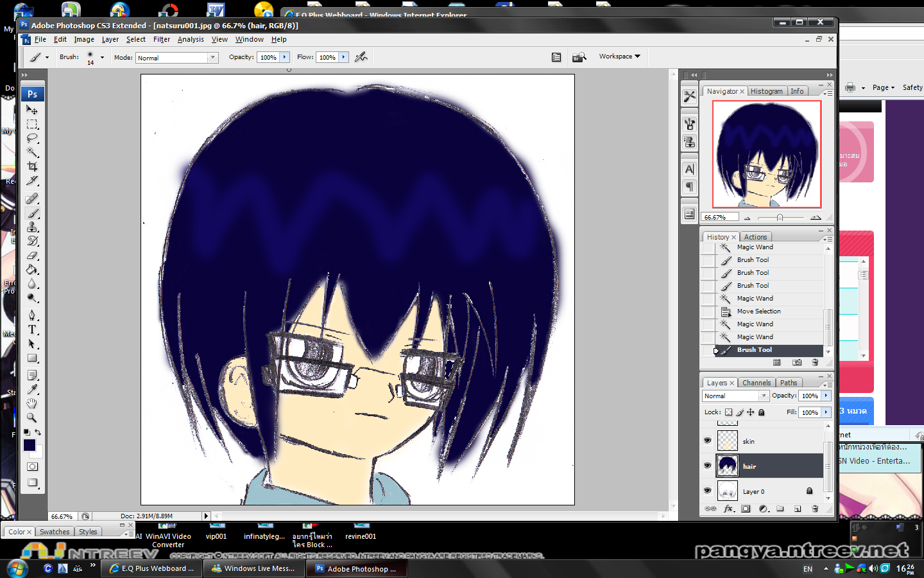Open the layer style fx menu
This screenshot has height=578, width=924.
728,509
